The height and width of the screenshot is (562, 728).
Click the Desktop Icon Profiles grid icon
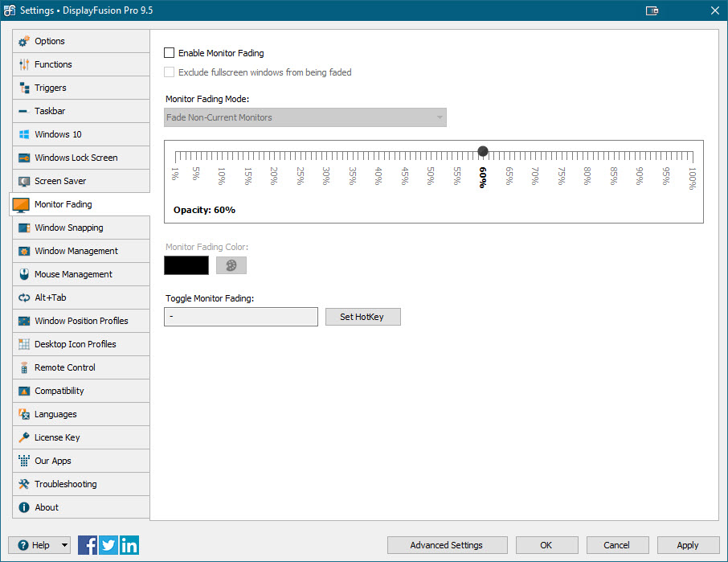pos(24,344)
